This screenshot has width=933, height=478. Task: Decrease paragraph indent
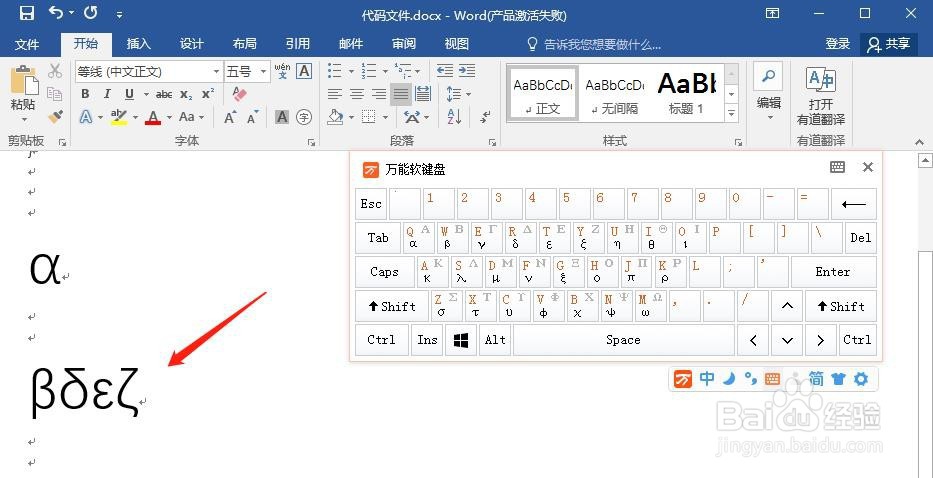point(445,71)
